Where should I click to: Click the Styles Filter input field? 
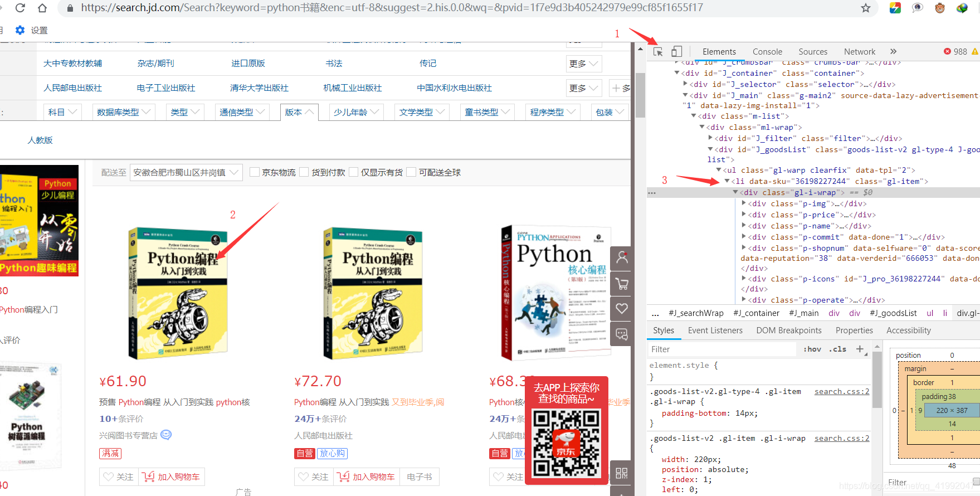[723, 349]
